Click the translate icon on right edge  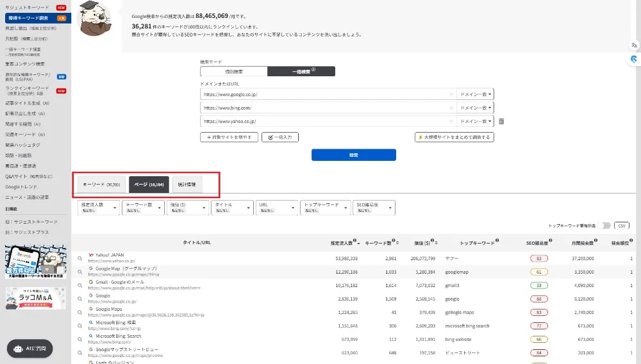click(x=634, y=45)
